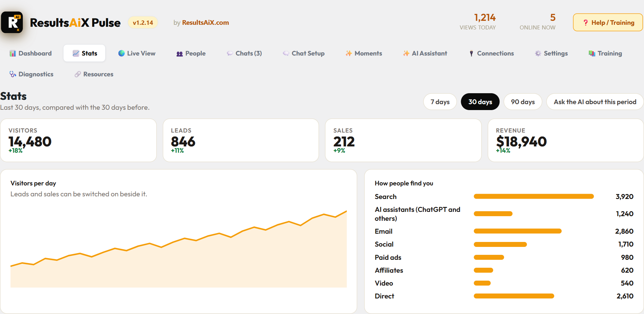Go to the Connections tab
Viewport: 644px width, 314px height.
tap(491, 53)
